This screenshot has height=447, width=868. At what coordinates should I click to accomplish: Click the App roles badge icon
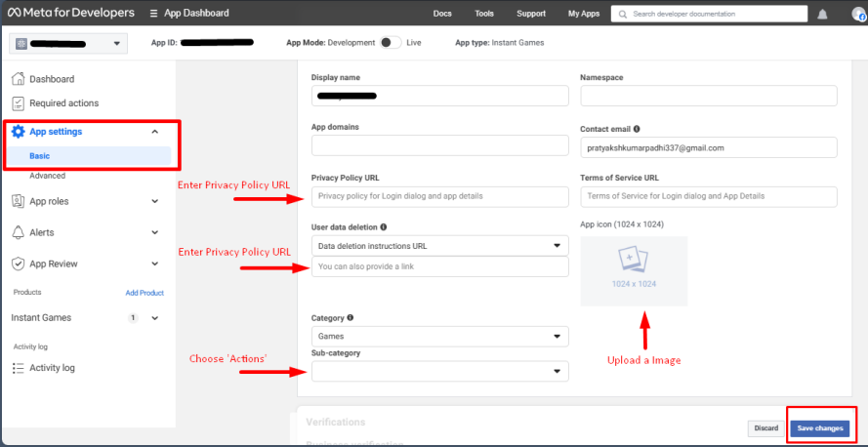(x=19, y=201)
